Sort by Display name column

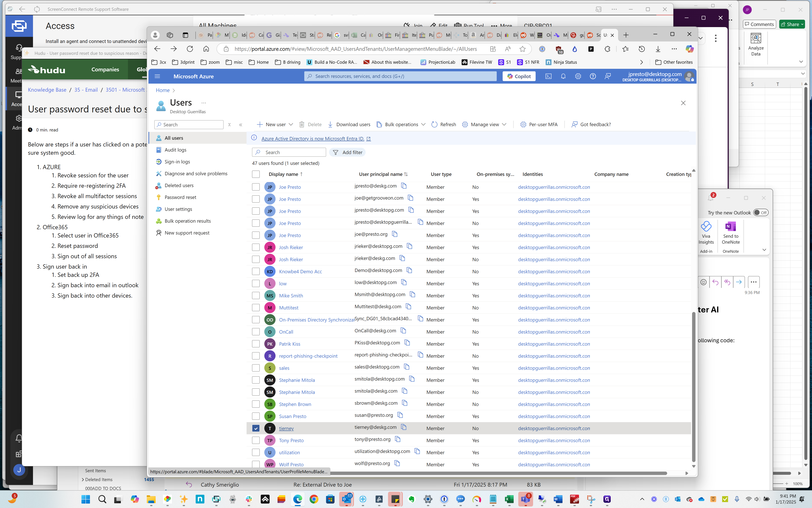click(x=286, y=174)
